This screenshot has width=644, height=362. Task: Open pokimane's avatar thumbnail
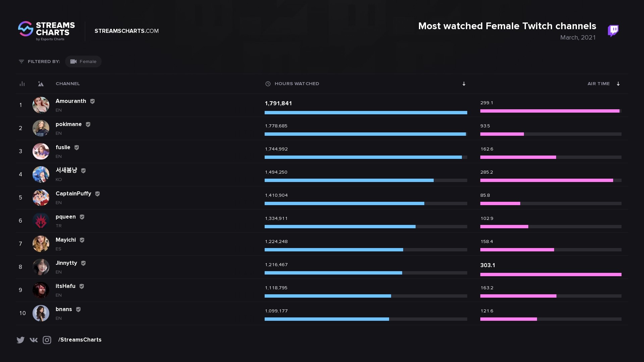[41, 128]
